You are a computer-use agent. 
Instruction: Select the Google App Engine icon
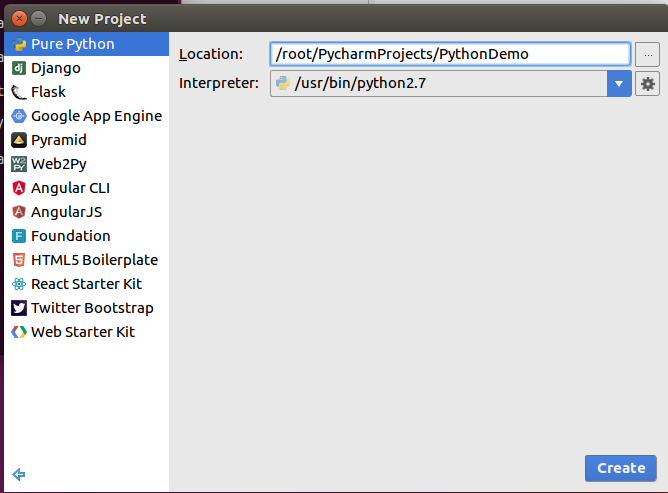pos(19,116)
